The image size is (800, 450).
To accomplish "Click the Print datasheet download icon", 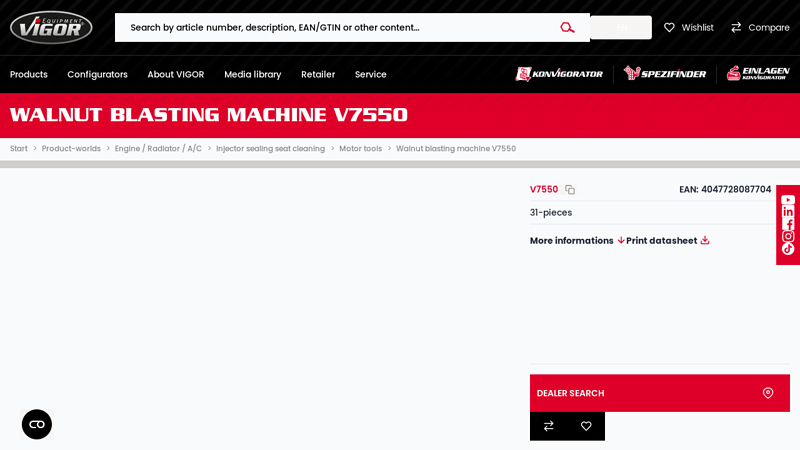I will coord(705,240).
